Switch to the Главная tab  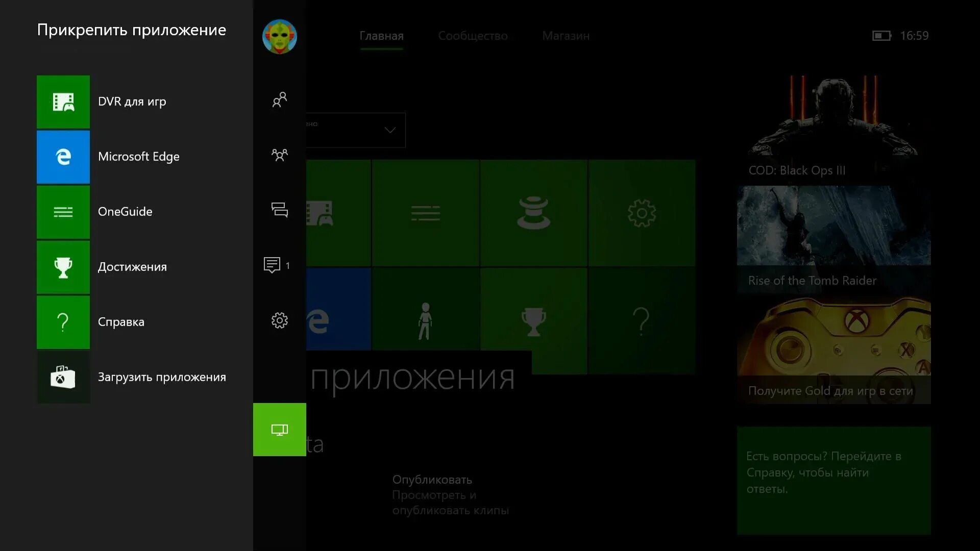[381, 36]
